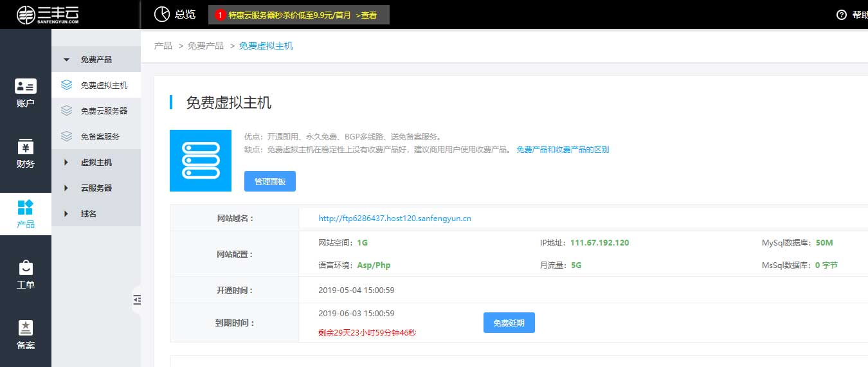868x367 pixels.
Task: Click the IP address 111.67.192.120
Action: 600,243
